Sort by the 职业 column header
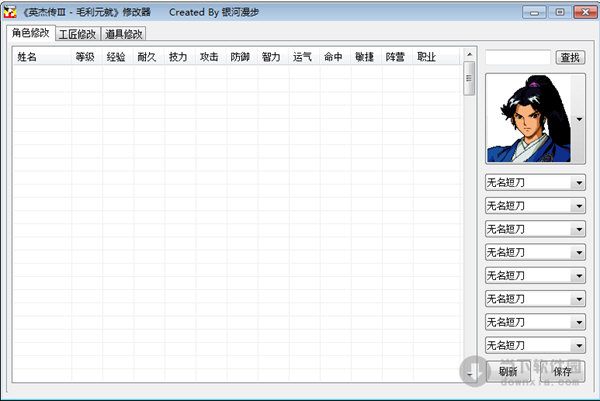This screenshot has width=600, height=401. [435, 57]
